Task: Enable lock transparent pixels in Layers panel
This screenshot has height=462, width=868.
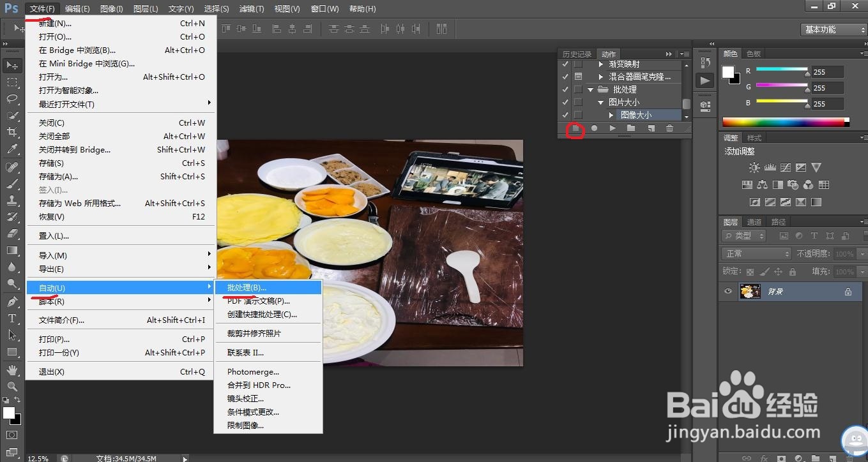Action: (750, 271)
